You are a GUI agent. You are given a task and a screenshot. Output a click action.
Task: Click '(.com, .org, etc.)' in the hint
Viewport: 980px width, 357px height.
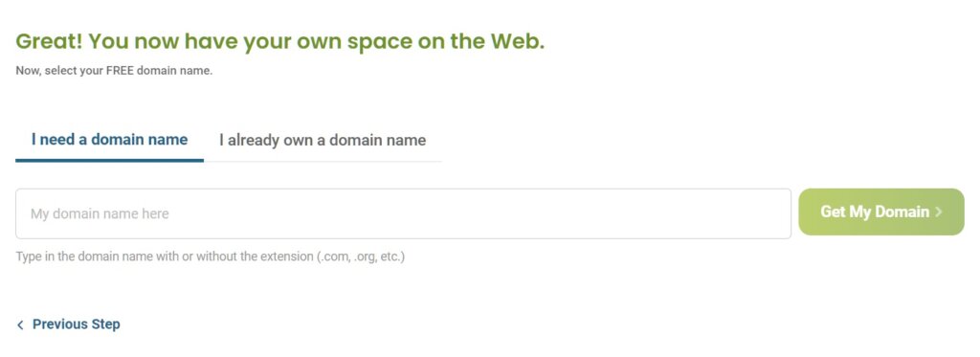[361, 257]
